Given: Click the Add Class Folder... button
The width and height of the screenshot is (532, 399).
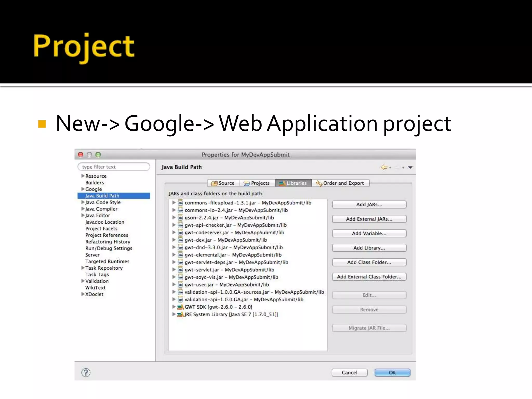Looking at the screenshot, I should (x=369, y=262).
